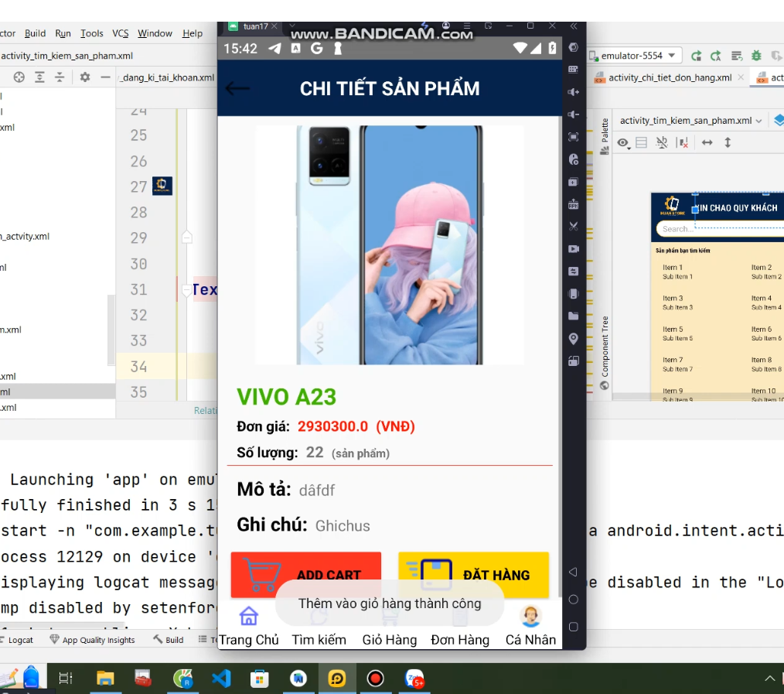
Task: Rotate the emulator screen icon
Action: click(574, 361)
